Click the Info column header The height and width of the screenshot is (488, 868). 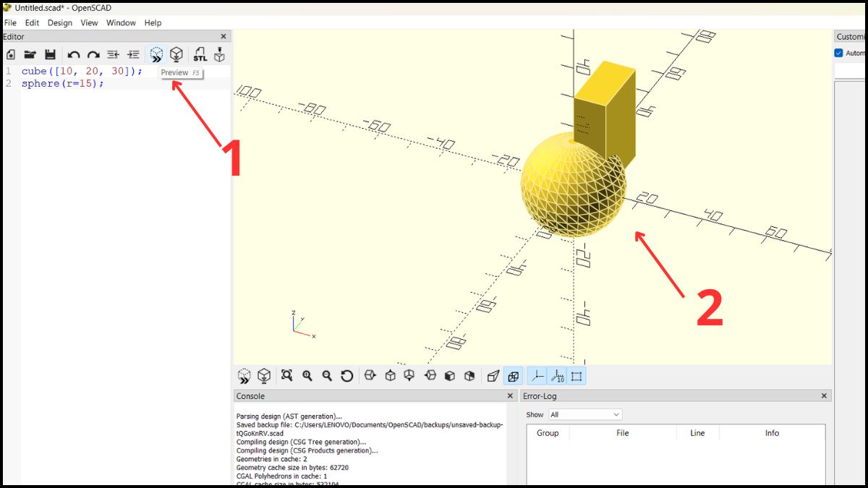[x=772, y=433]
